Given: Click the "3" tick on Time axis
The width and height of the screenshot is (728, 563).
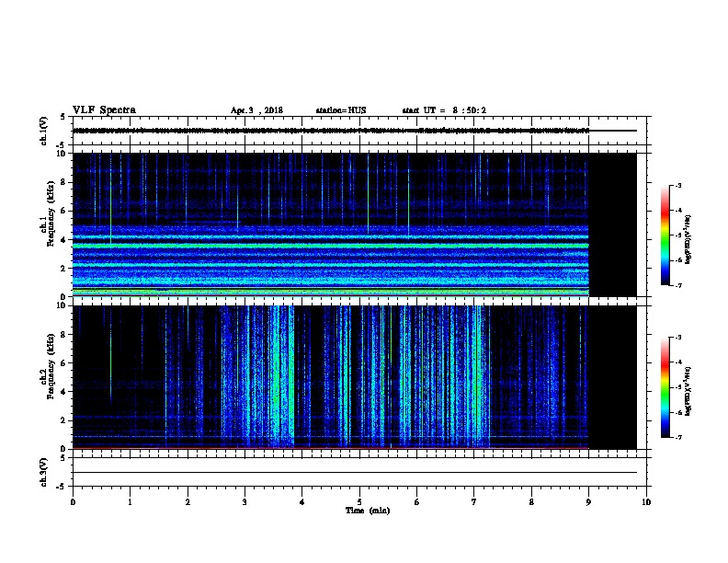Looking at the screenshot, I should pyautogui.click(x=245, y=501).
